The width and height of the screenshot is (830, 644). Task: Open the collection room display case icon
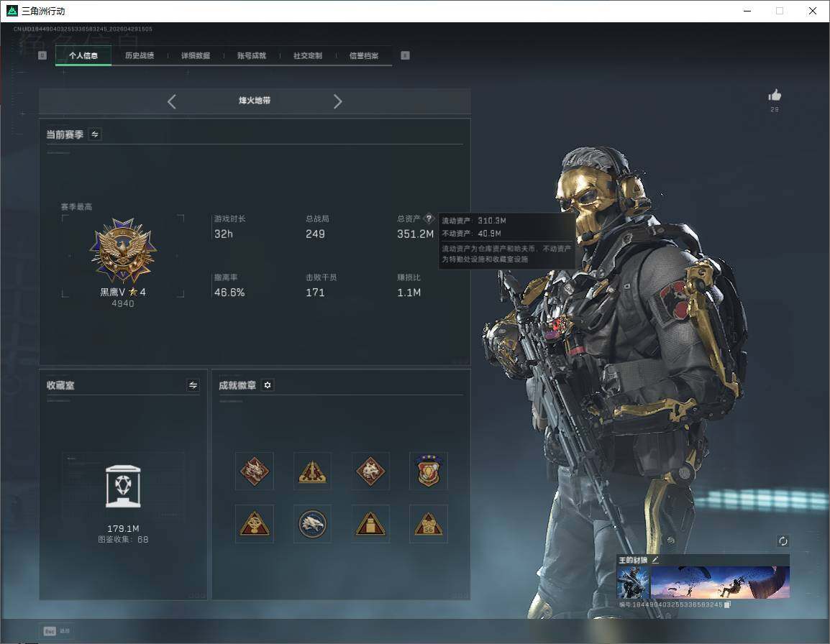click(123, 487)
